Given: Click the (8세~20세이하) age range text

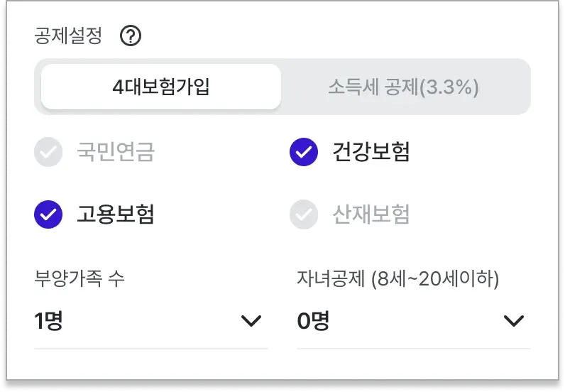Looking at the screenshot, I should [435, 279].
